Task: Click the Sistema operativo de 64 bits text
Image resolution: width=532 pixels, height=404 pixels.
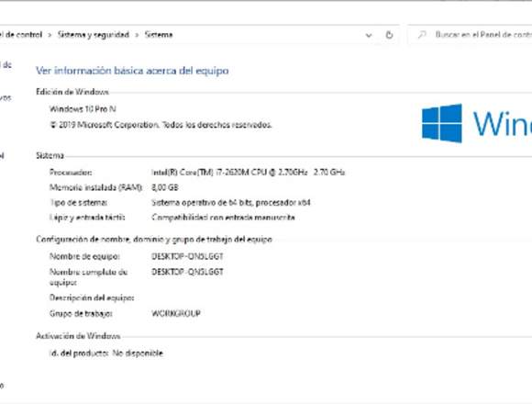Action: [231, 203]
